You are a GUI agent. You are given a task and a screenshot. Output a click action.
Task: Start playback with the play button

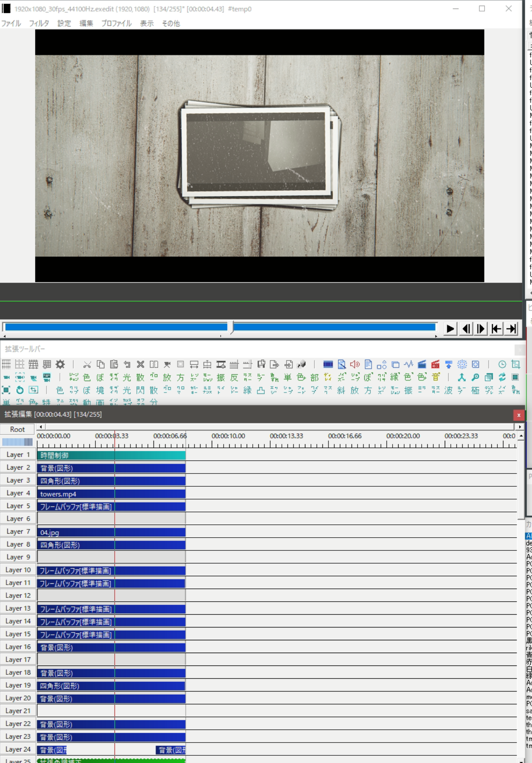(450, 329)
